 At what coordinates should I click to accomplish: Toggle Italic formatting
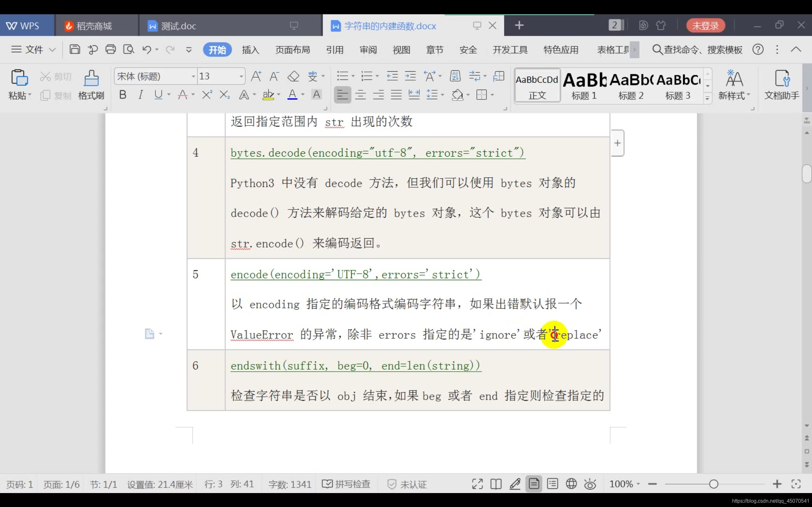click(x=141, y=95)
